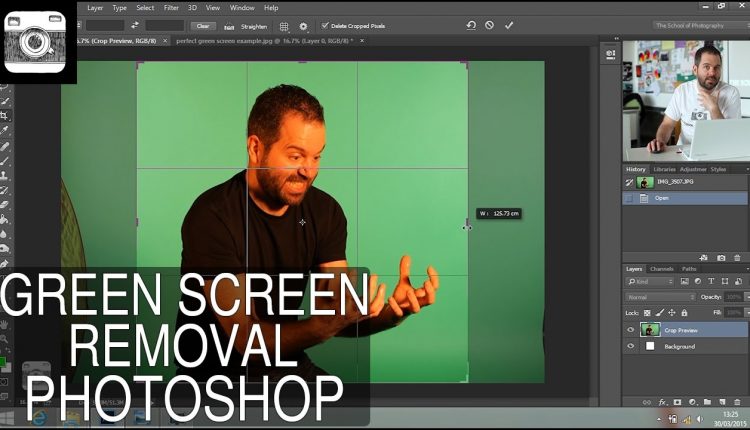Swap crop width and height values
This screenshot has height=430, width=750.
point(135,25)
